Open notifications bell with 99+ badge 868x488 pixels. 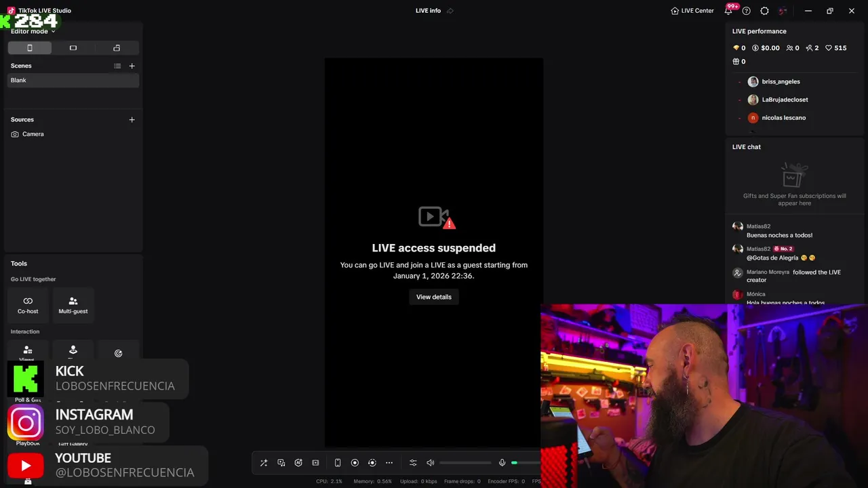(729, 10)
